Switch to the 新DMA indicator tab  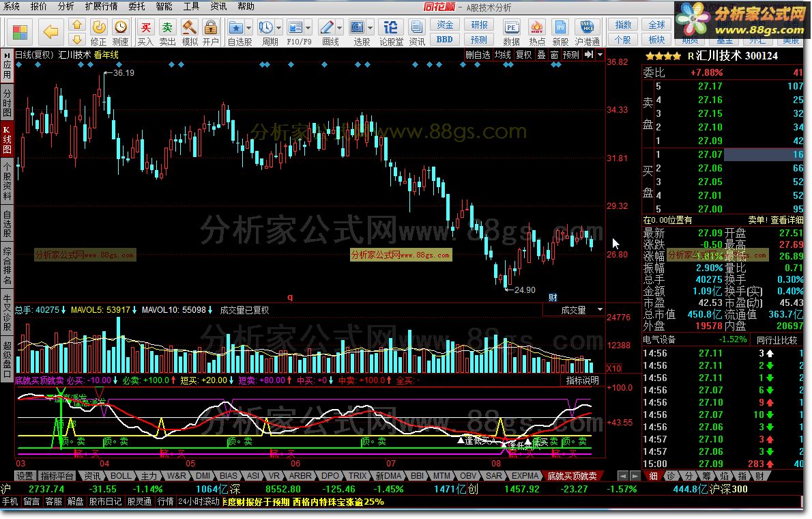388,475
